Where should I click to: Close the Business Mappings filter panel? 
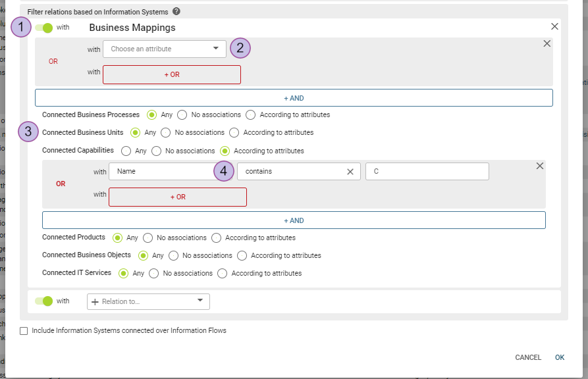pos(554,26)
